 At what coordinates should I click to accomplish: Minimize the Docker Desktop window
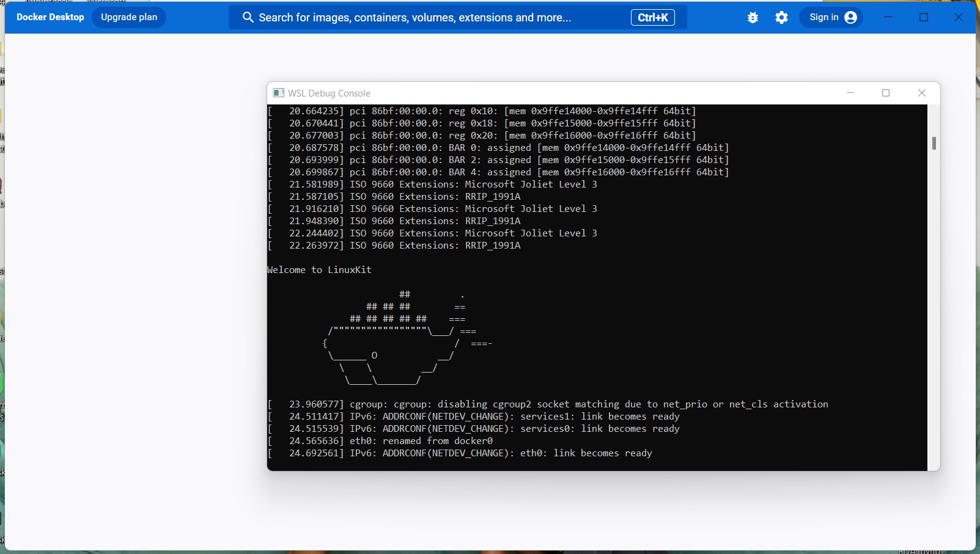click(x=888, y=17)
